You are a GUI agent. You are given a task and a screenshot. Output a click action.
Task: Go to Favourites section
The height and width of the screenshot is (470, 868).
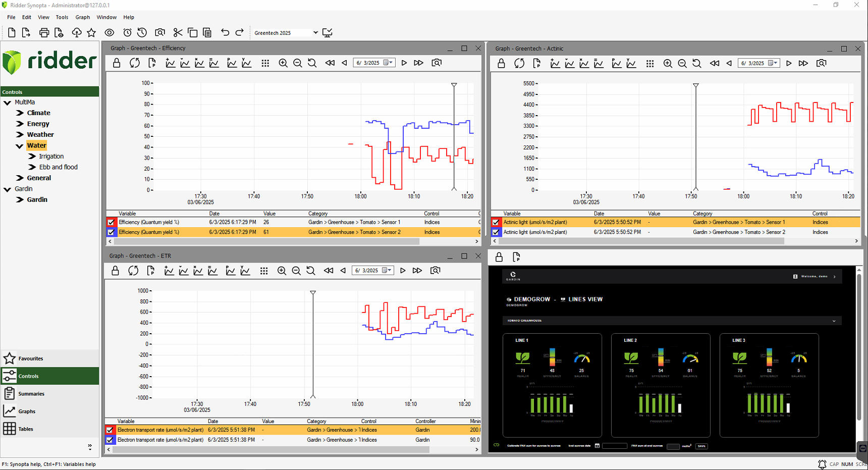(x=30, y=358)
